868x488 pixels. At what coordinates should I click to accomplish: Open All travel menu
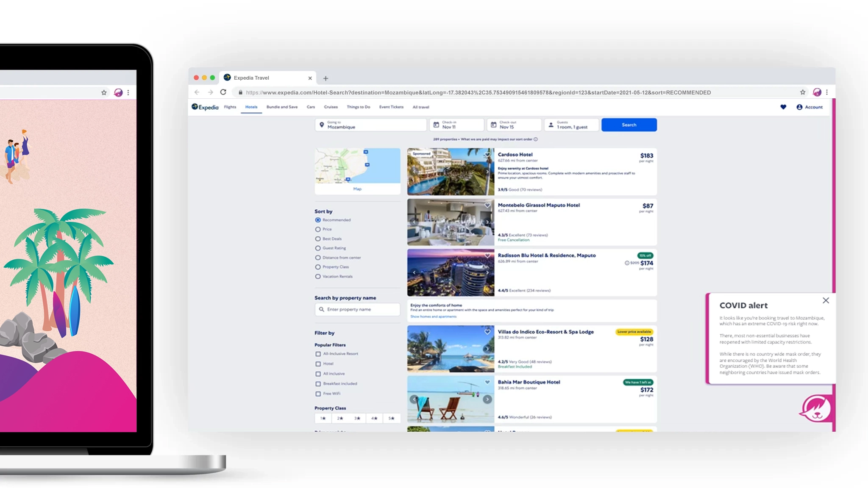tap(421, 107)
